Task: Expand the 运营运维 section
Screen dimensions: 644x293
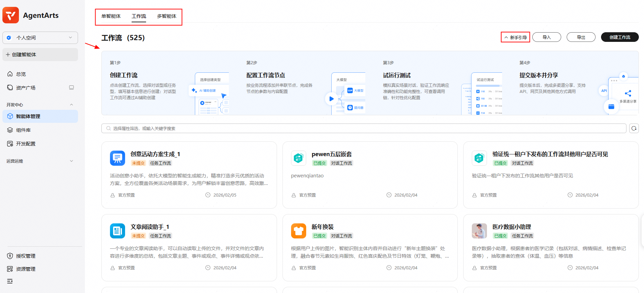Action: pyautogui.click(x=71, y=161)
